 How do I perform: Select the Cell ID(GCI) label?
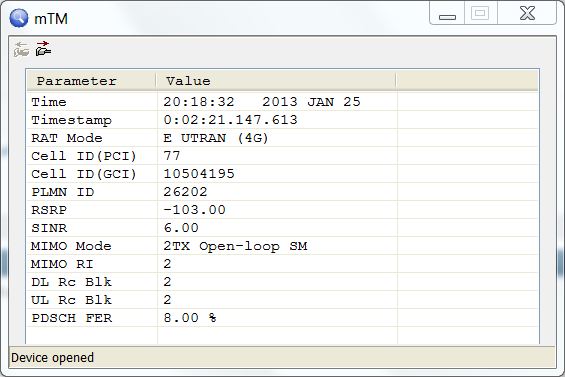point(84,174)
